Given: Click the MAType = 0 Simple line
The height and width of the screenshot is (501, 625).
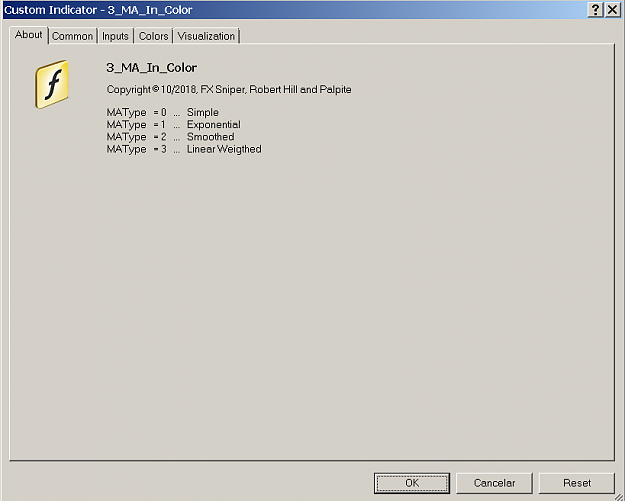Looking at the screenshot, I should [162, 112].
